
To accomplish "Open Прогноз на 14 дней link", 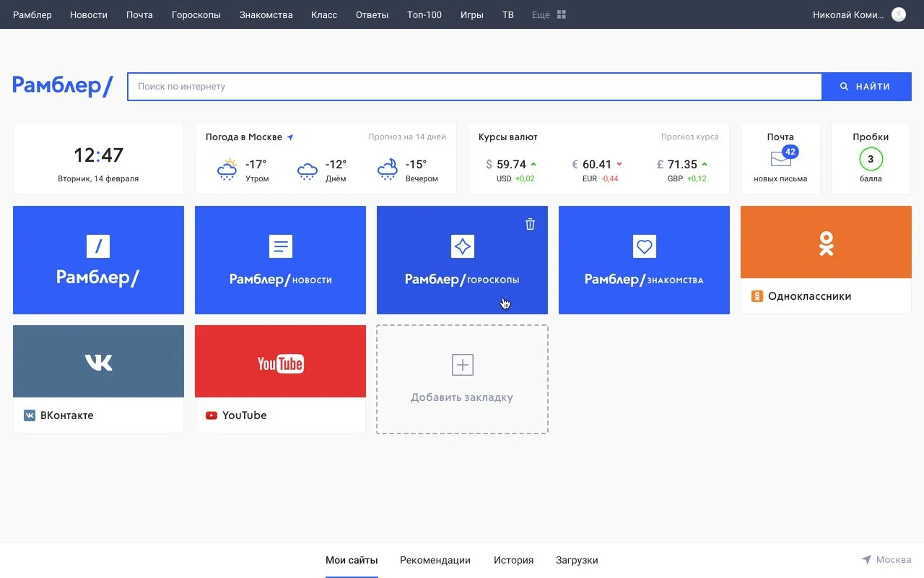I will (407, 137).
